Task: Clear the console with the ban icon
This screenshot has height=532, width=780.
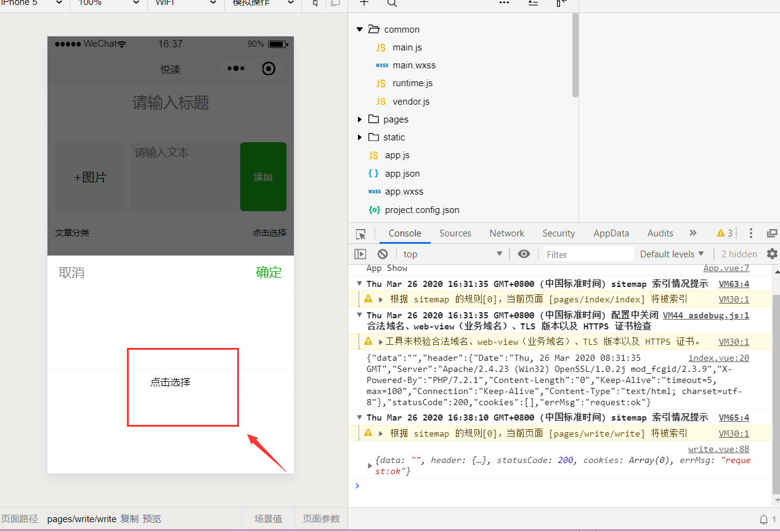Action: coord(383,254)
